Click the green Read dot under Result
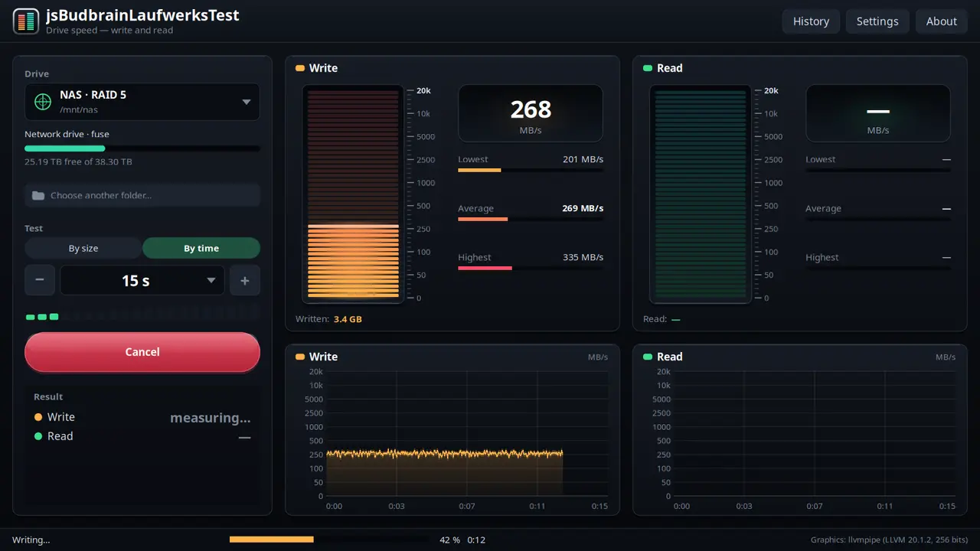Image resolution: width=980 pixels, height=551 pixels. point(38,436)
